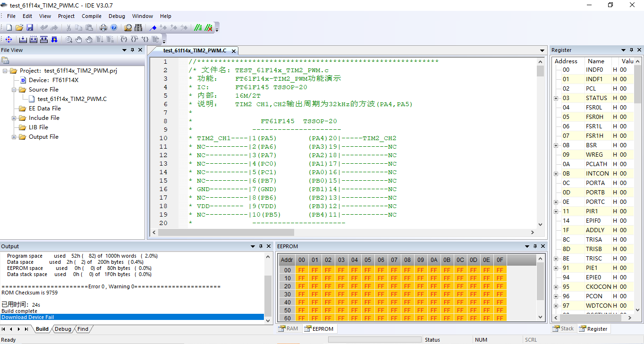Click the blue and yellow download arrow icon
The height and width of the screenshot is (344, 644).
(54, 39)
